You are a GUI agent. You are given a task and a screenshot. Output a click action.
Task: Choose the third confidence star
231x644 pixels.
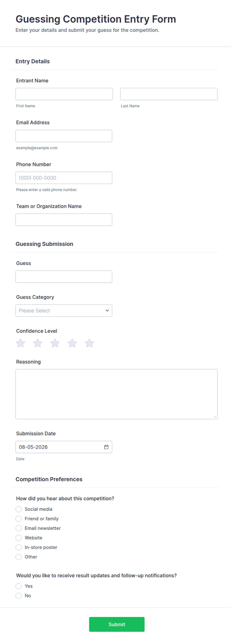55,343
